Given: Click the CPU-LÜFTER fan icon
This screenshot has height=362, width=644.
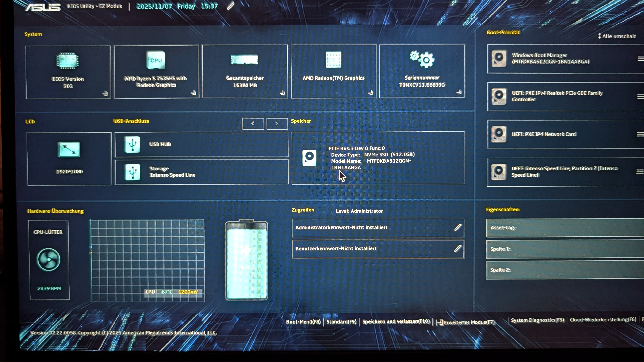Looking at the screenshot, I should (49, 260).
